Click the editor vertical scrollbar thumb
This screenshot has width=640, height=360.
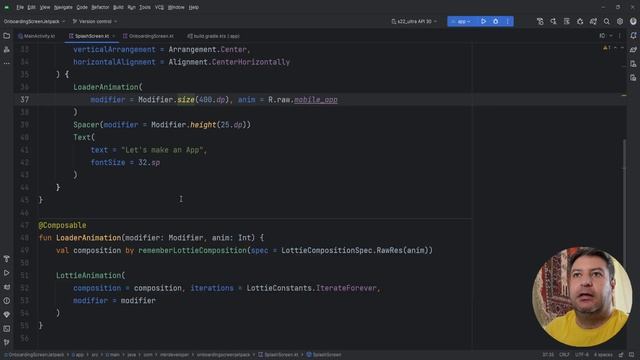click(624, 202)
